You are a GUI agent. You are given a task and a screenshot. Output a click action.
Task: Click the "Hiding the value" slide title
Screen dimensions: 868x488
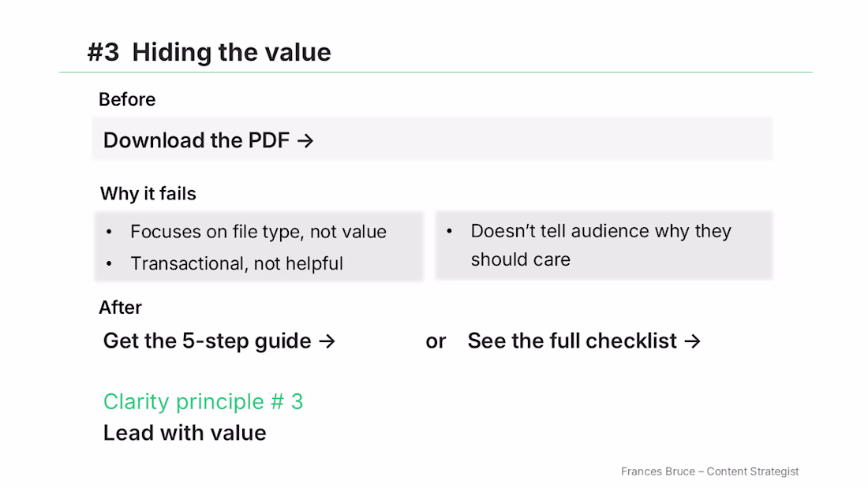(x=231, y=52)
